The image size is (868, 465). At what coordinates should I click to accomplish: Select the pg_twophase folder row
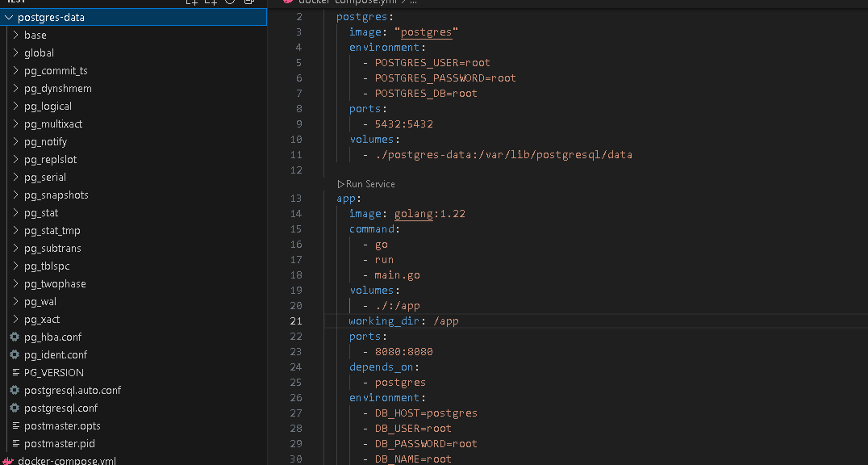pos(133,283)
